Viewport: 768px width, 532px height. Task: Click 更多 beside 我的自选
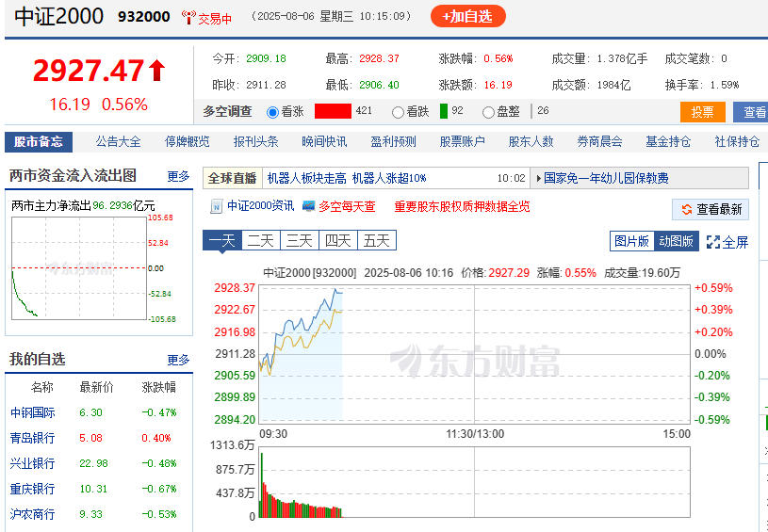[178, 361]
